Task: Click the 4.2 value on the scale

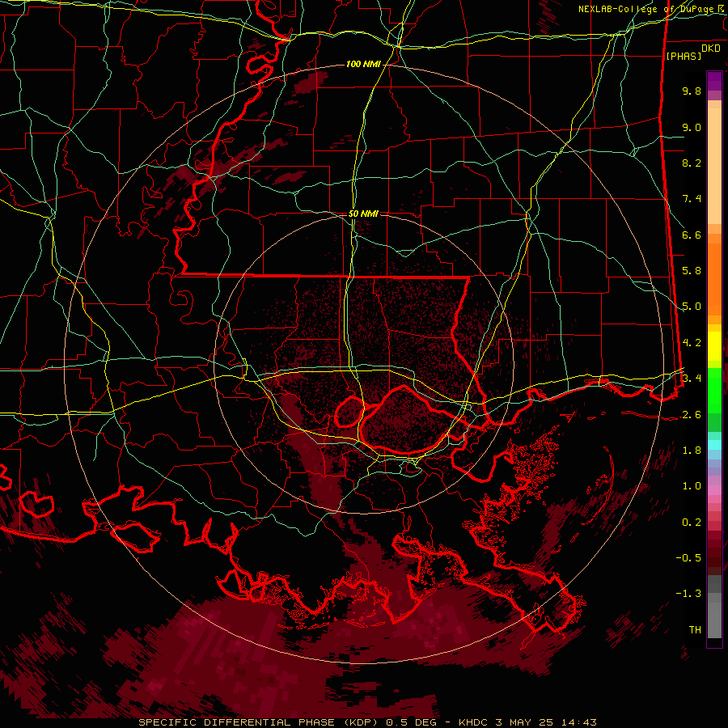Action: pos(692,343)
